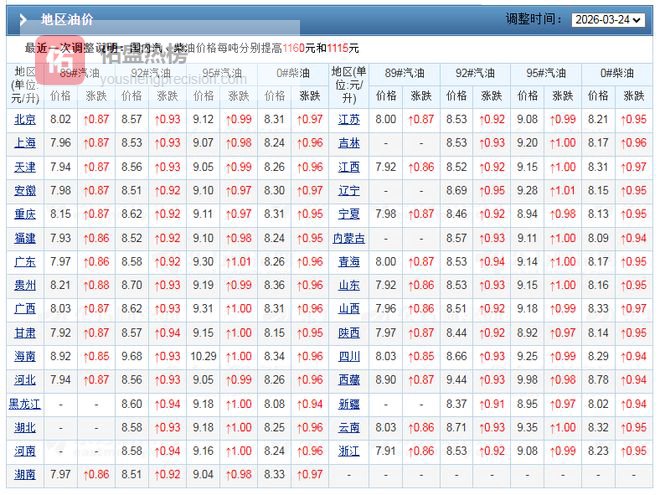The height and width of the screenshot is (495, 660).
Task: Go to 内蒙古 oil price page
Action: [x=348, y=238]
